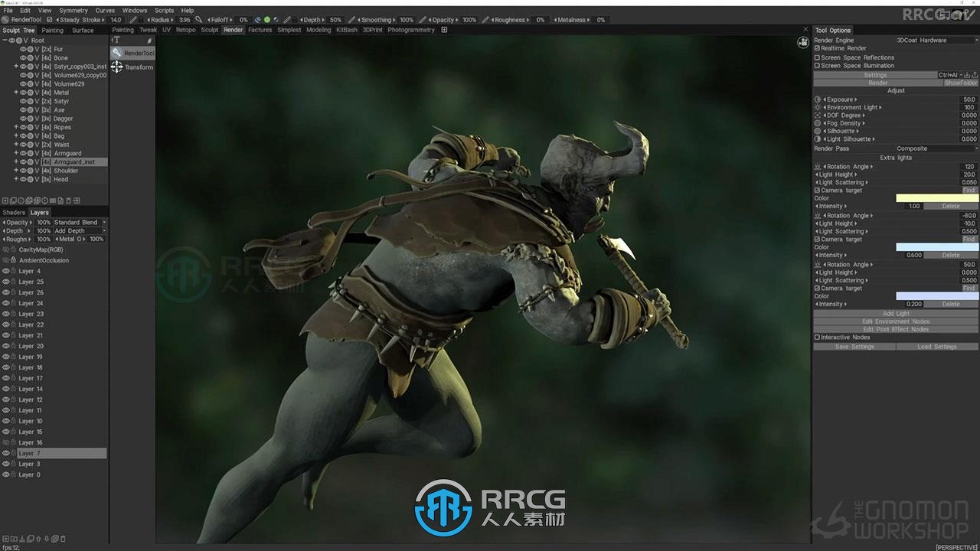Click the yellow color swatch of first light
980x551 pixels.
pos(937,198)
